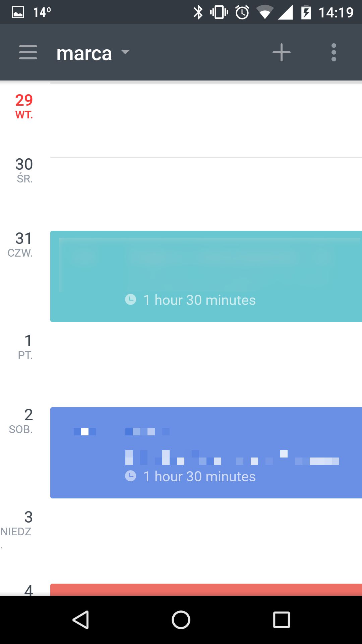Open the teal event on the 31st
Viewport: 362px width, 644px height.
206,276
